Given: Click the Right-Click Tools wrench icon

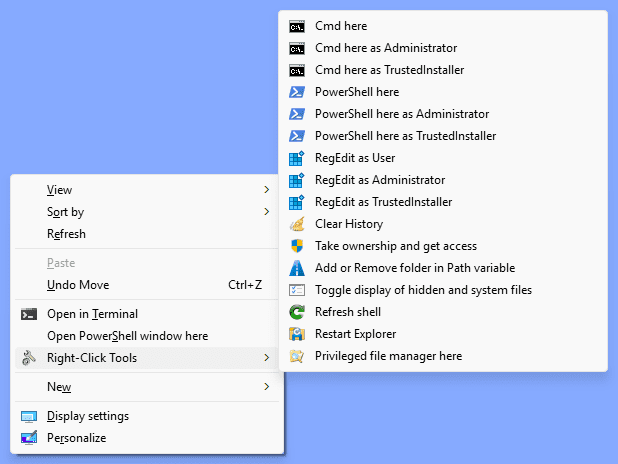Looking at the screenshot, I should click(x=28, y=358).
